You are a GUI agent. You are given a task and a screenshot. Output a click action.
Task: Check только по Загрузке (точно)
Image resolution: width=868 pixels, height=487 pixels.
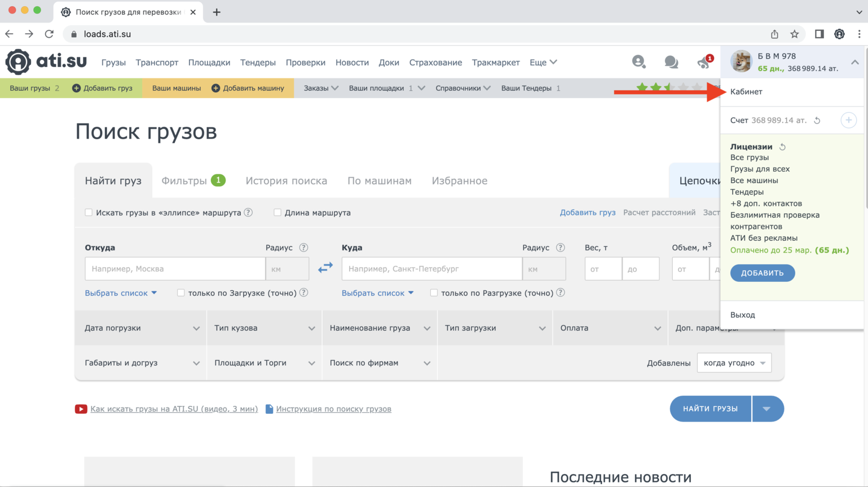coord(180,293)
